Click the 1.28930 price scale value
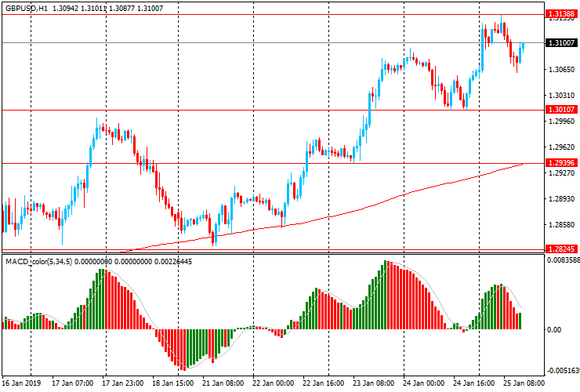The width and height of the screenshot is (580, 392). pyautogui.click(x=561, y=199)
